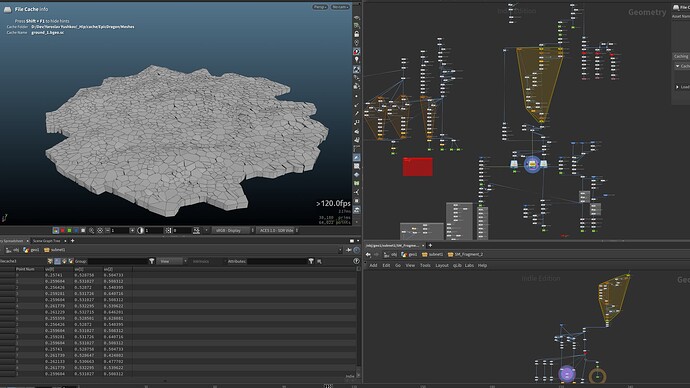The image size is (690, 388).
Task: Click the pin icon on spreadsheet path bar
Action: tap(349, 250)
